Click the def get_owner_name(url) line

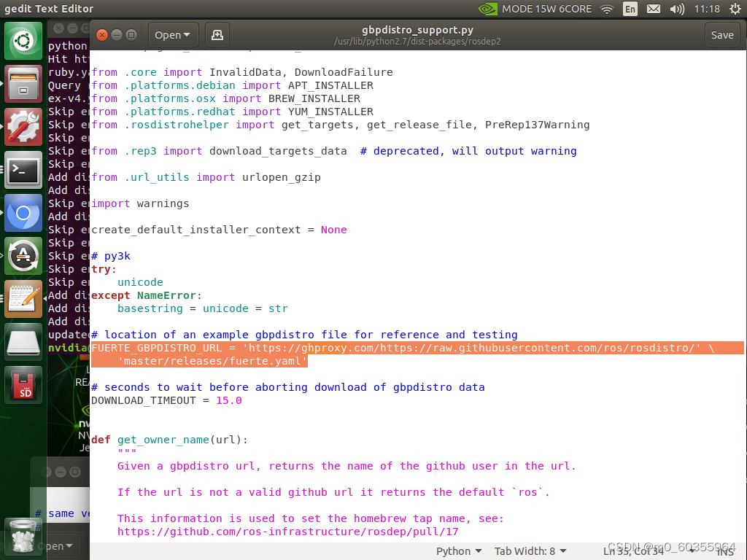(x=169, y=440)
